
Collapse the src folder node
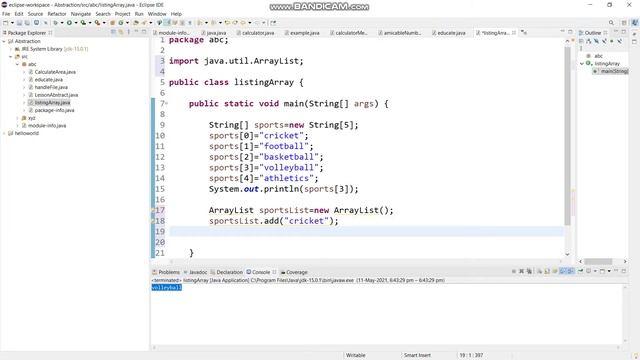tap(11, 57)
